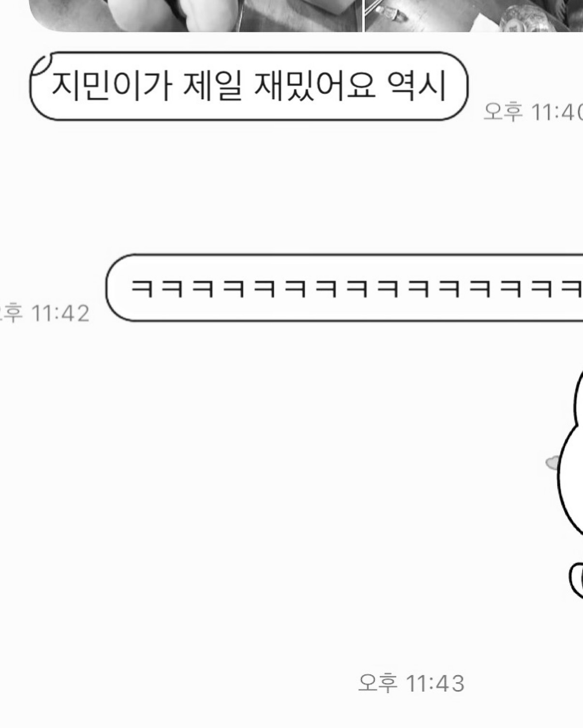Click the last visible ㅋ in the laughing bubble
Image resolution: width=583 pixels, height=728 pixels.
[x=572, y=289]
